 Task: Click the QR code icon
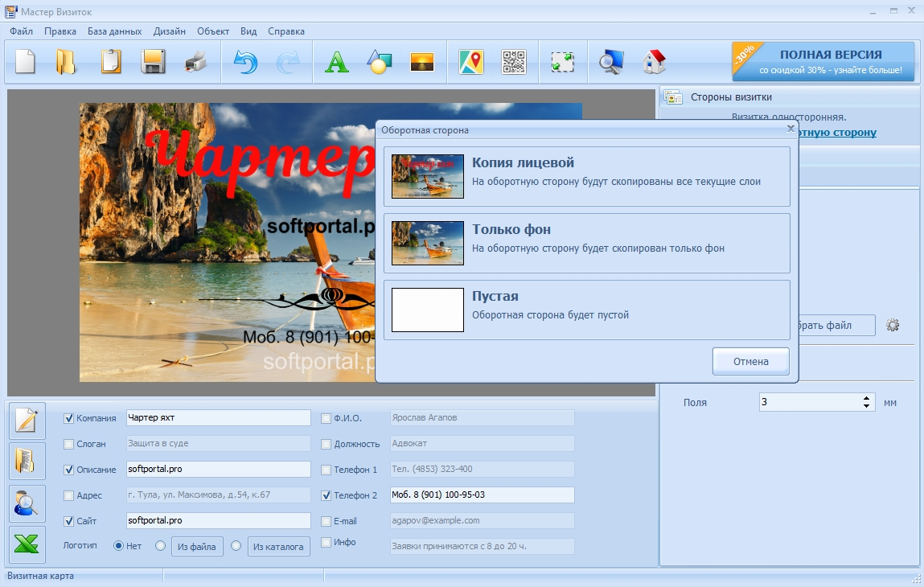coord(514,62)
